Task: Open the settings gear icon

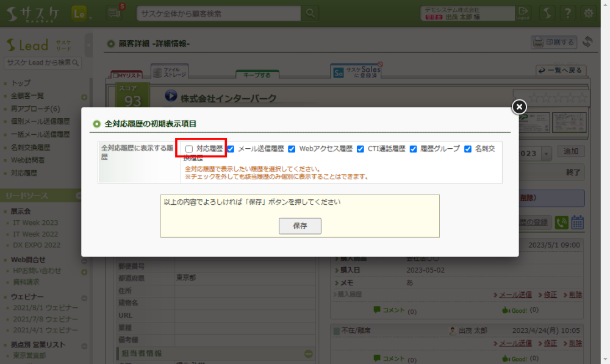Action: point(589,13)
